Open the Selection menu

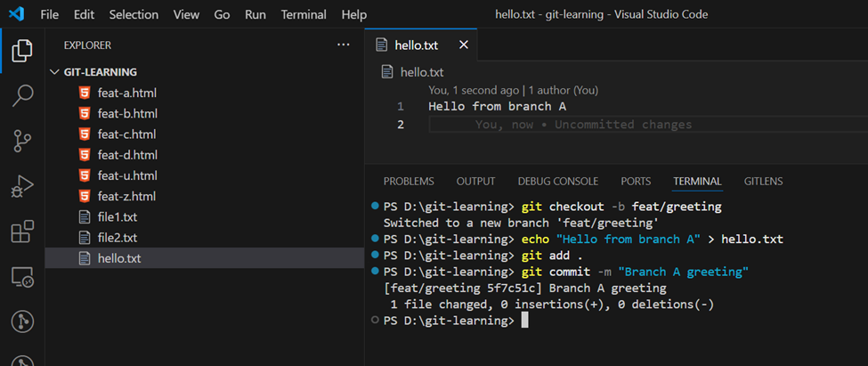pos(134,14)
